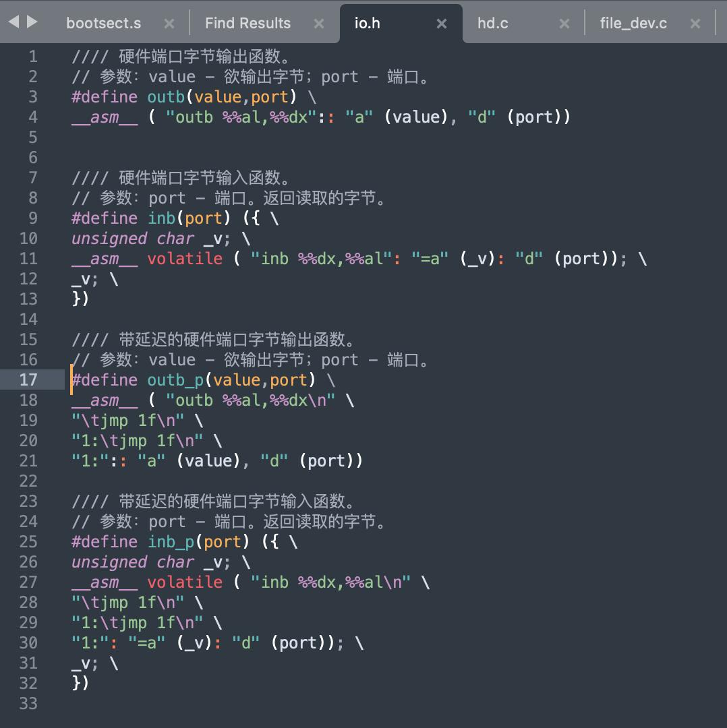The width and height of the screenshot is (727, 728).
Task: Click outb_p macro name on line 17
Action: pos(175,380)
